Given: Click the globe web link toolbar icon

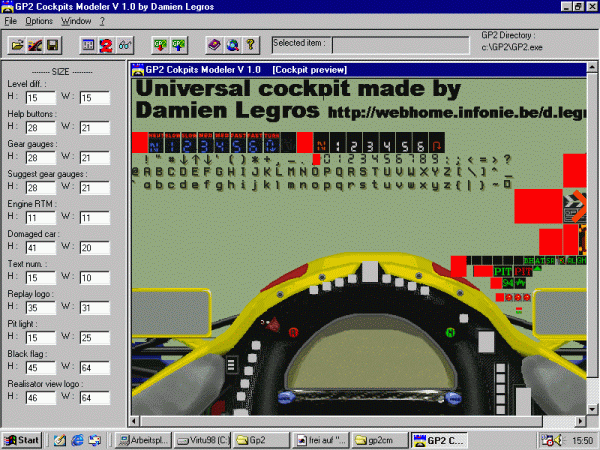Looking at the screenshot, I should click(x=232, y=45).
